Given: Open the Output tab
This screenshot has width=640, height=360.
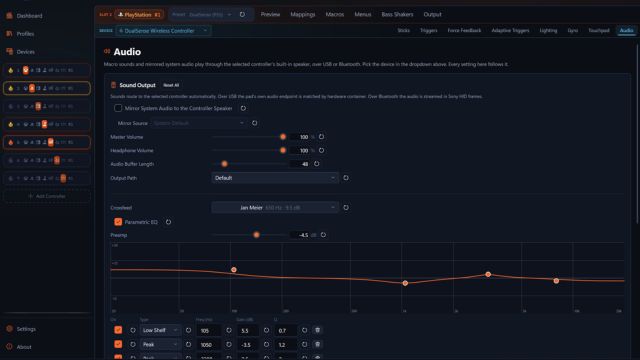Looking at the screenshot, I should pyautogui.click(x=432, y=14).
